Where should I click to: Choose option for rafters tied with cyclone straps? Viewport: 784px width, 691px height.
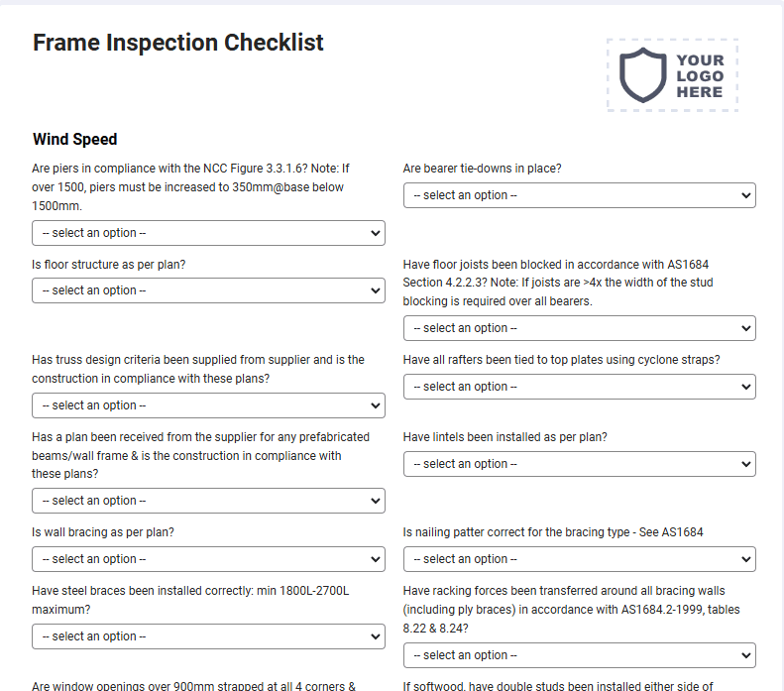click(580, 387)
